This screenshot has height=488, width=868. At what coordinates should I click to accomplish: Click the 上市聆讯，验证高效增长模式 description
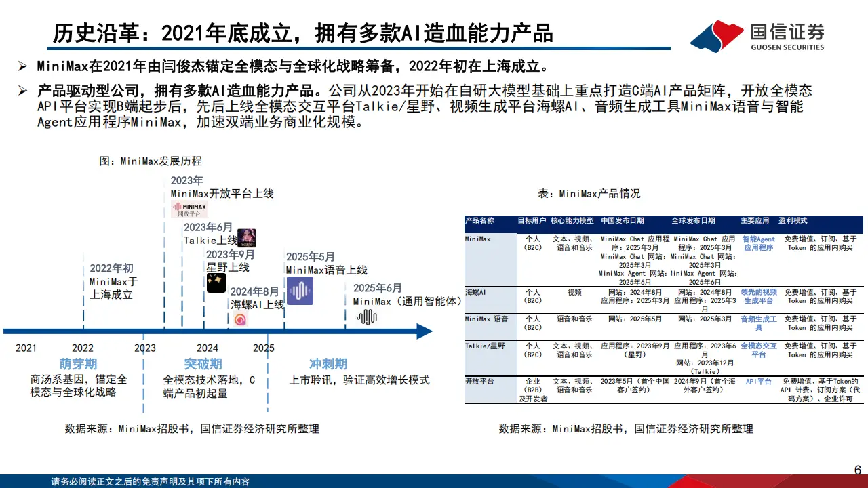pyautogui.click(x=359, y=380)
